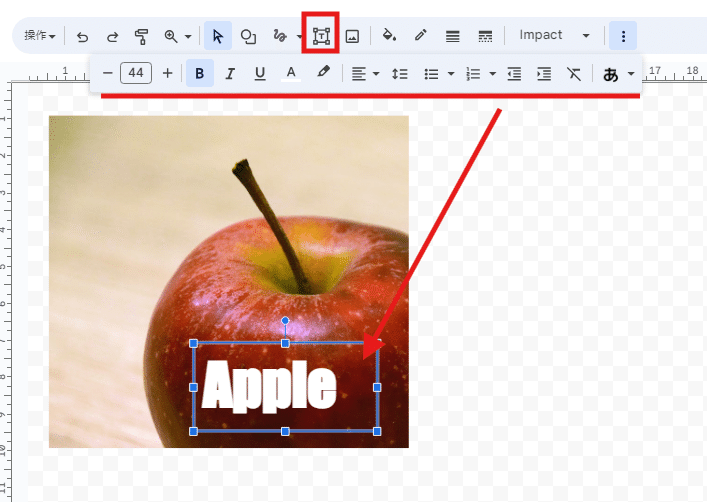Decrease font size with minus button
The image size is (707, 502).
[107, 73]
